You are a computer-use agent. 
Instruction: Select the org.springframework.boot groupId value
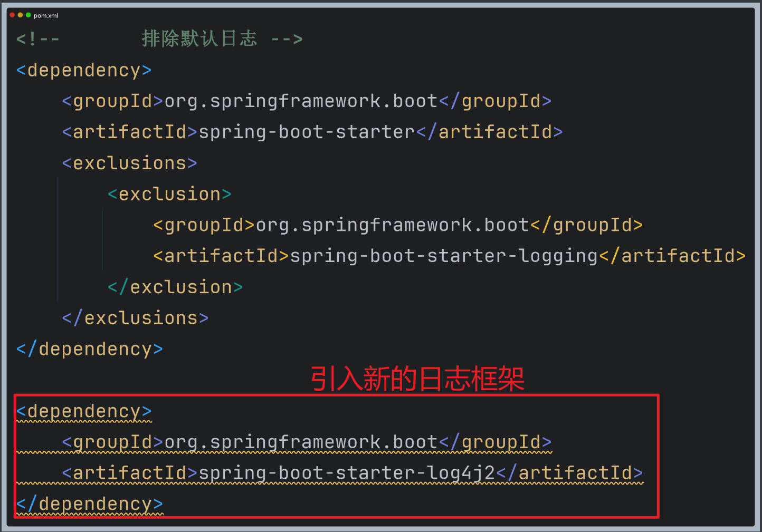pos(300,100)
